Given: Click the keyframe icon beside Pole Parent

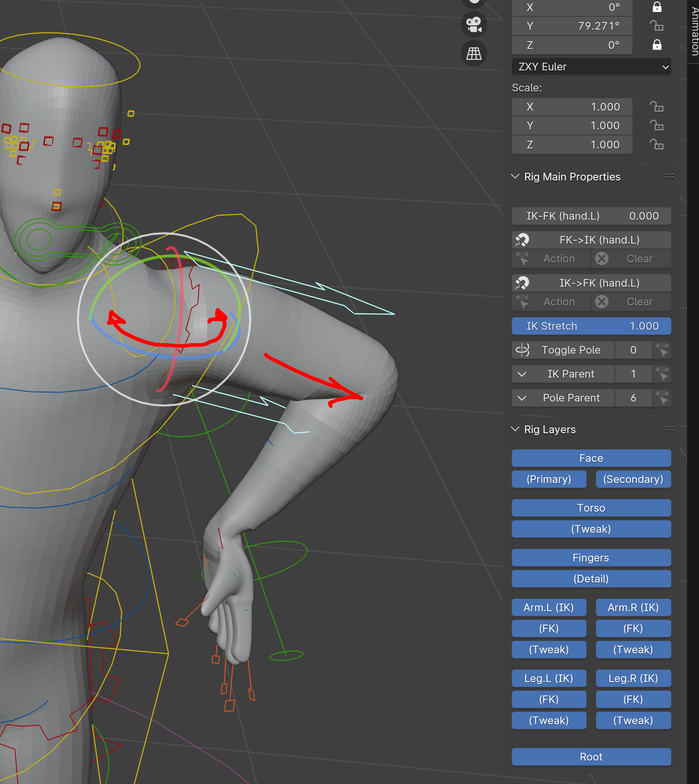Looking at the screenshot, I should click(662, 398).
